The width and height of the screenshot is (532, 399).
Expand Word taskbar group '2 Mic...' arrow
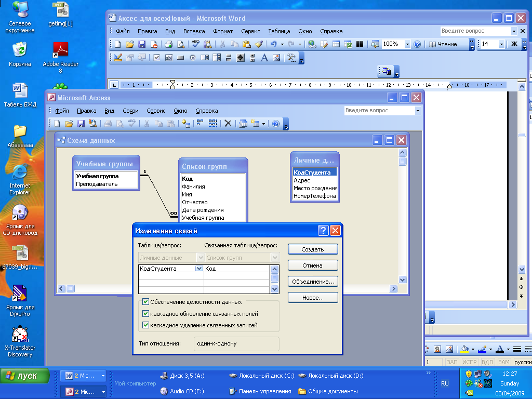103,376
